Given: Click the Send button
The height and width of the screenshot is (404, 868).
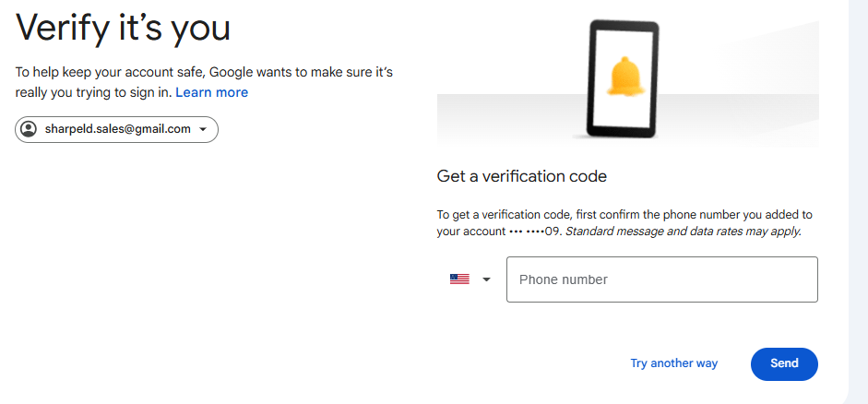Looking at the screenshot, I should click(x=784, y=363).
